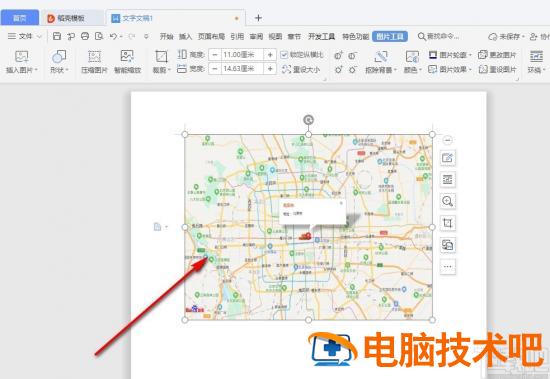Screen dimensions: 550x379
Task: Click Remove Background (抠除背景) icon
Action: [380, 56]
